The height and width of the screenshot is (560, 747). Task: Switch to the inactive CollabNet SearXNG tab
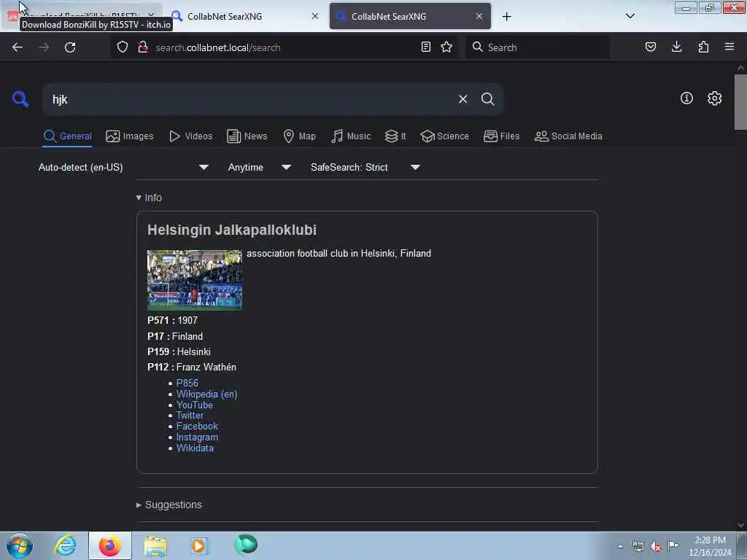(x=245, y=16)
